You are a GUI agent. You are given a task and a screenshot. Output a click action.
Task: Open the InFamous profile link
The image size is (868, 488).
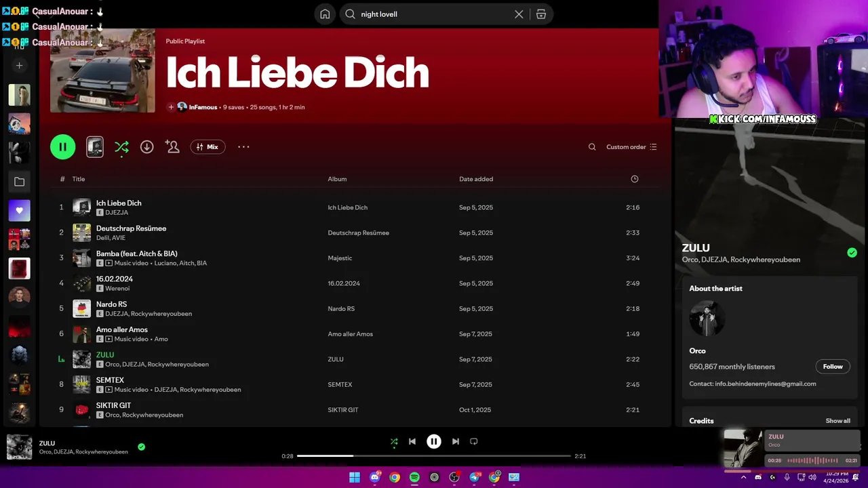click(203, 107)
